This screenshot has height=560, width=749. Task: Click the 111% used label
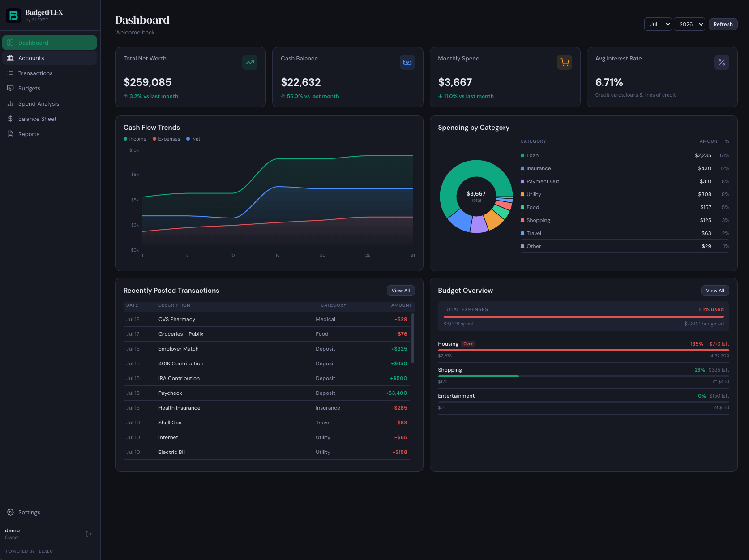(x=711, y=309)
